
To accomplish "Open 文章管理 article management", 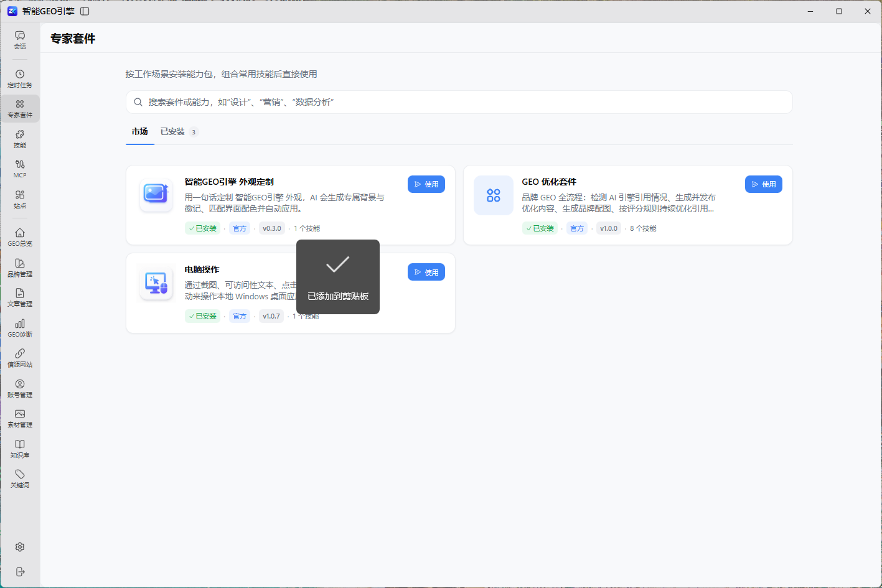I will [20, 297].
